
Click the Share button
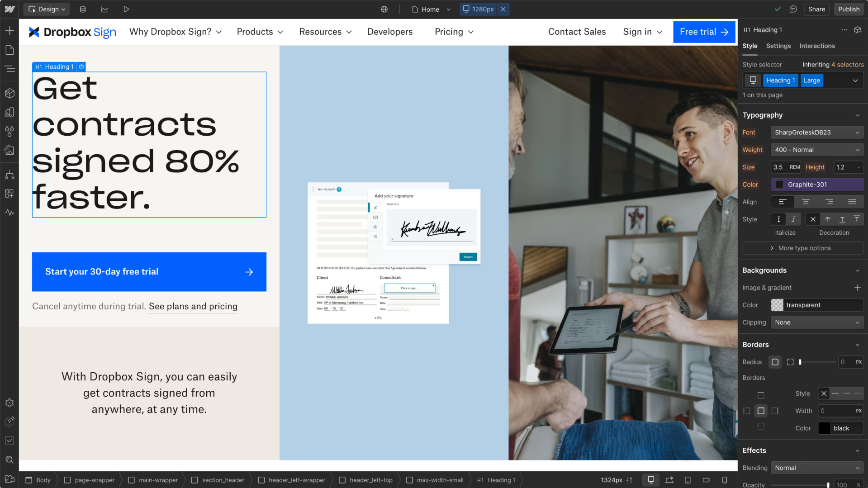click(x=816, y=9)
